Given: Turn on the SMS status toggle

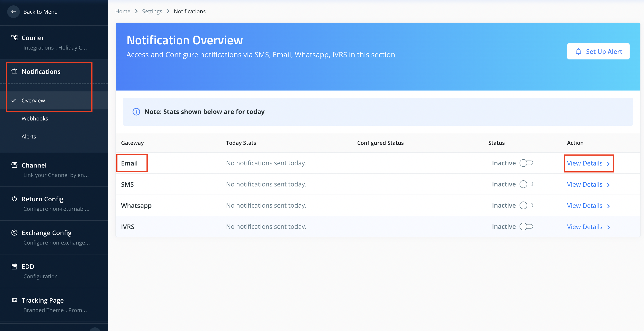Looking at the screenshot, I should click(526, 184).
